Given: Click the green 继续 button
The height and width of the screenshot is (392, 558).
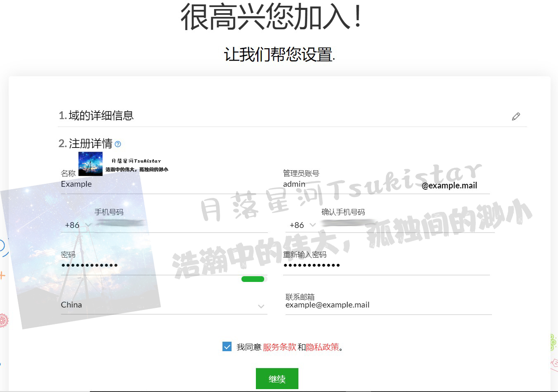Looking at the screenshot, I should coord(277,379).
